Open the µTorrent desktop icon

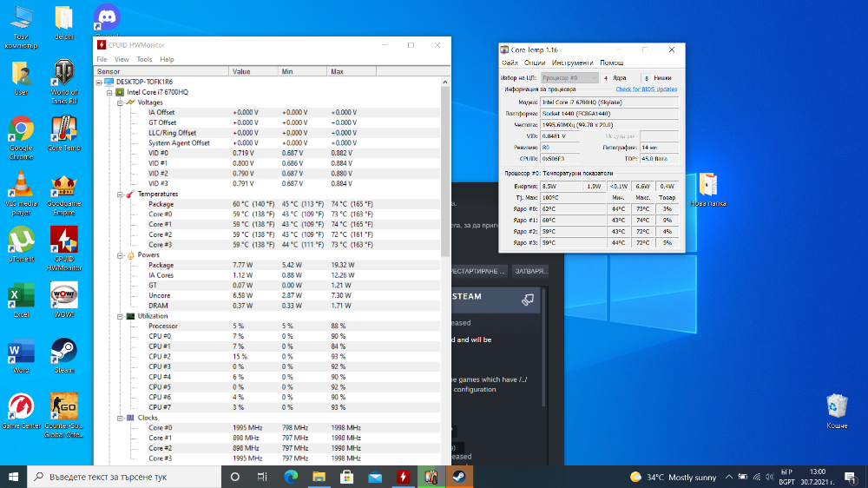point(21,244)
